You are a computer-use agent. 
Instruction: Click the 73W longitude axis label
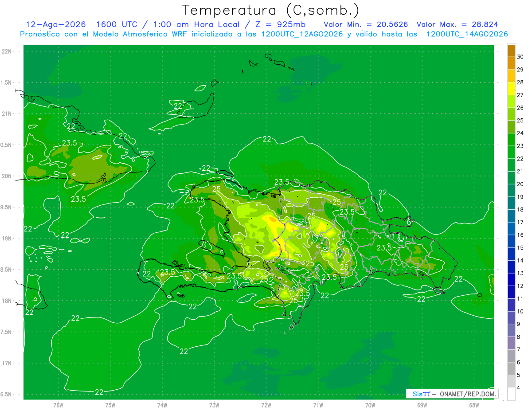[x=214, y=405]
